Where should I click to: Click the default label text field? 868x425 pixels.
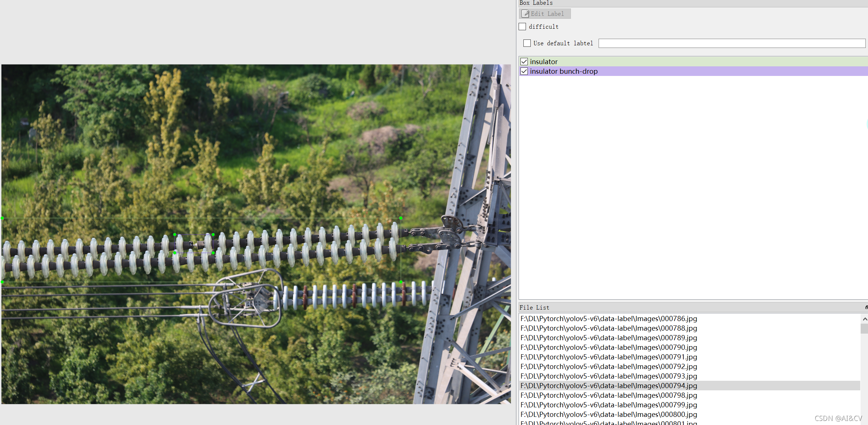(732, 43)
